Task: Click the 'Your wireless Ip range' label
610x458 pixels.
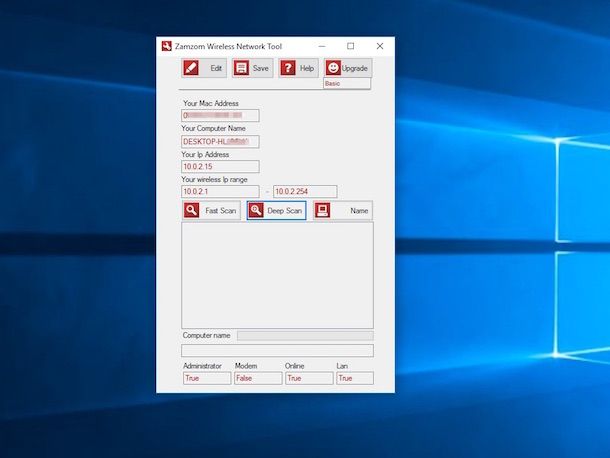Action: [214, 179]
